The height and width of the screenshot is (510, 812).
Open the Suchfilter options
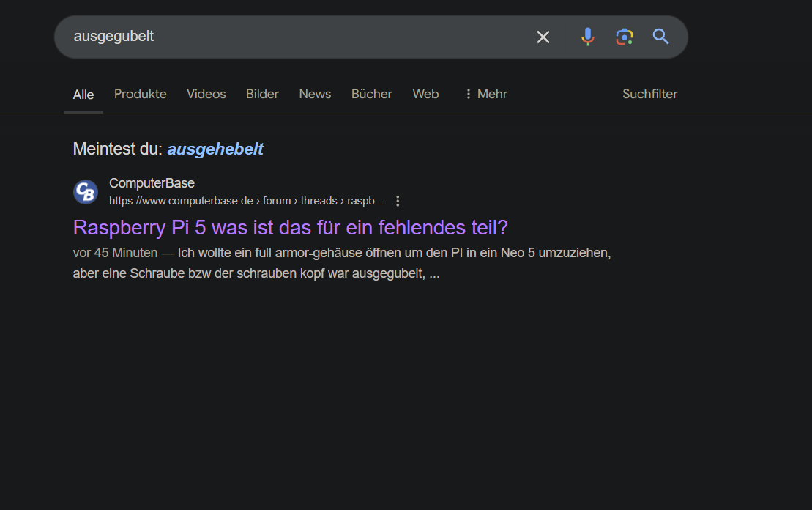[x=650, y=94]
